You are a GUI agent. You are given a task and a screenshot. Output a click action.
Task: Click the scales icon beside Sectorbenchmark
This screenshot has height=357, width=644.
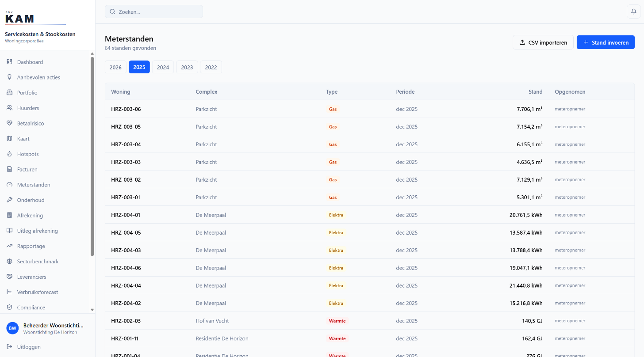coord(9,262)
